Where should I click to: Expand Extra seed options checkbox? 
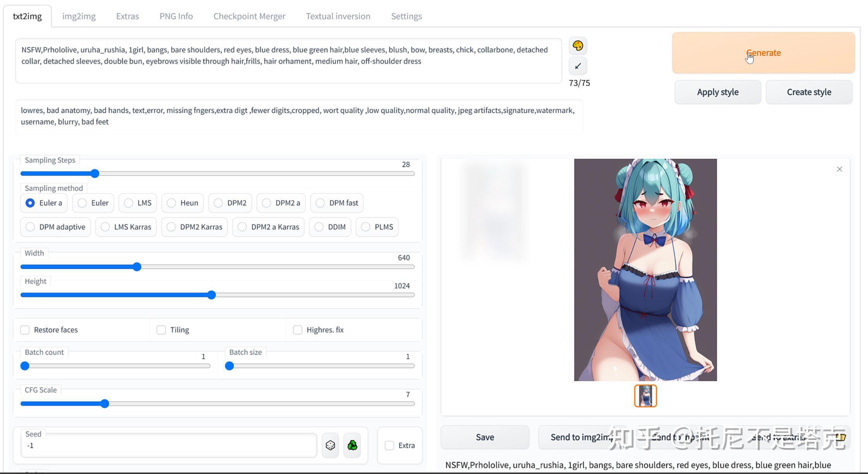(390, 445)
